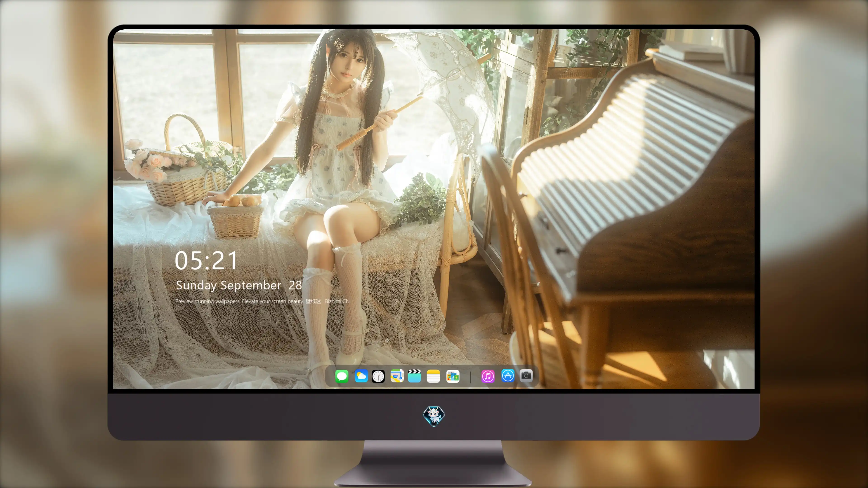
Task: Launch the Videos clapperboard app
Action: pyautogui.click(x=415, y=376)
